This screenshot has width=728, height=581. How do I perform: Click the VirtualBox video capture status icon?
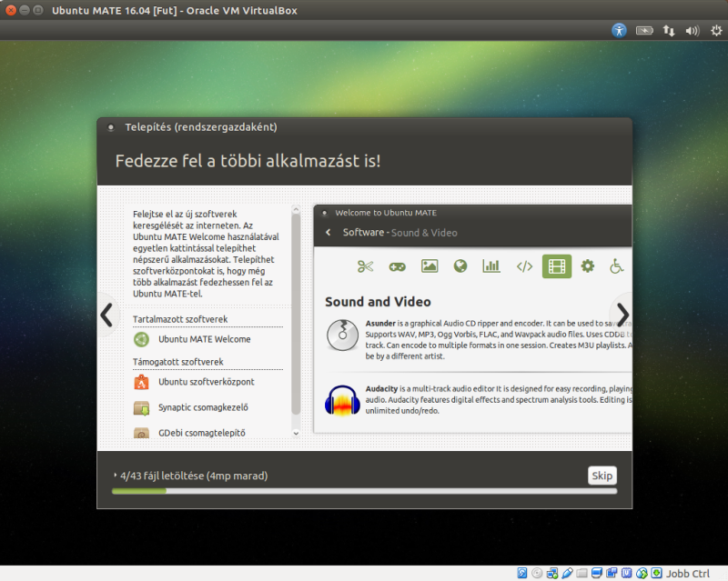point(612,573)
